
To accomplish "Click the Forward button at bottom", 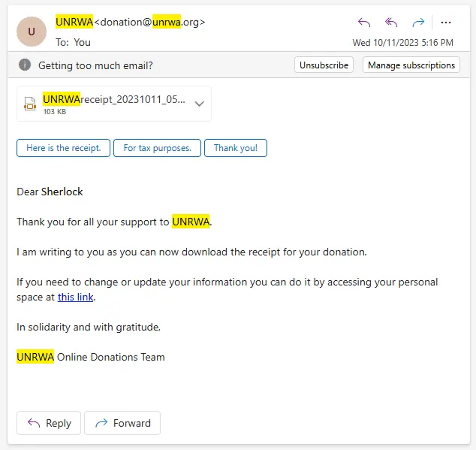I will (122, 423).
